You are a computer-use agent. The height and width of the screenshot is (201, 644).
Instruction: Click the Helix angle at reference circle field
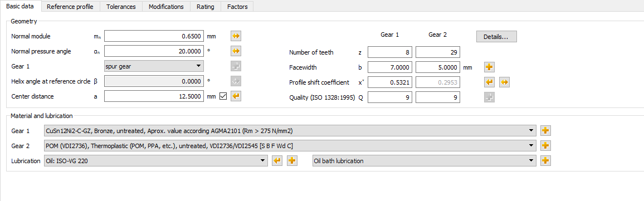tap(154, 81)
